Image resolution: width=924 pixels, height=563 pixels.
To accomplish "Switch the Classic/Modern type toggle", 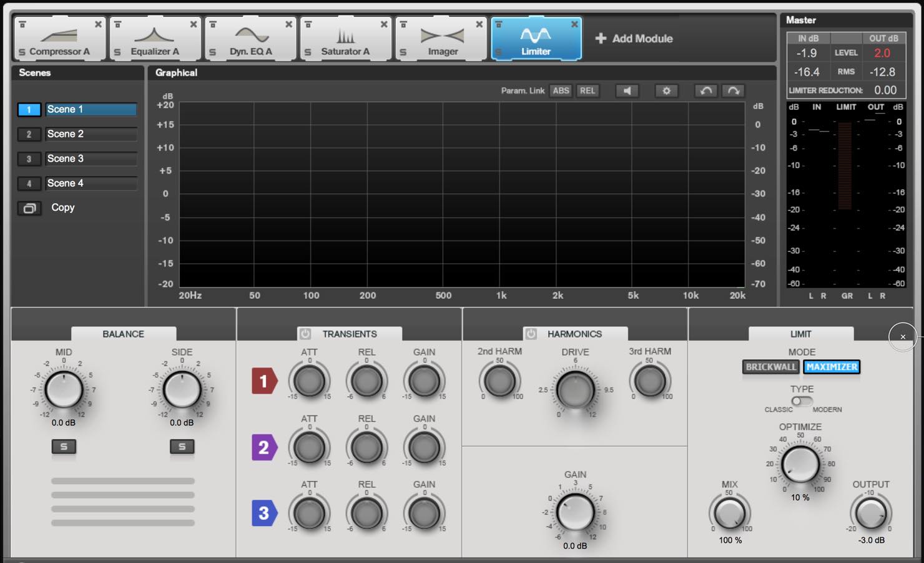I will pos(802,401).
